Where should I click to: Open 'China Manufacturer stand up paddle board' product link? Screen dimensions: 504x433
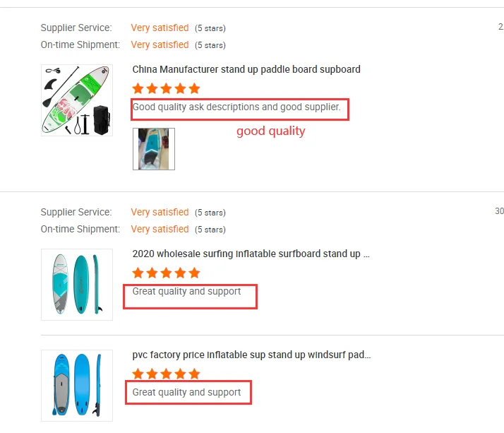coord(246,69)
